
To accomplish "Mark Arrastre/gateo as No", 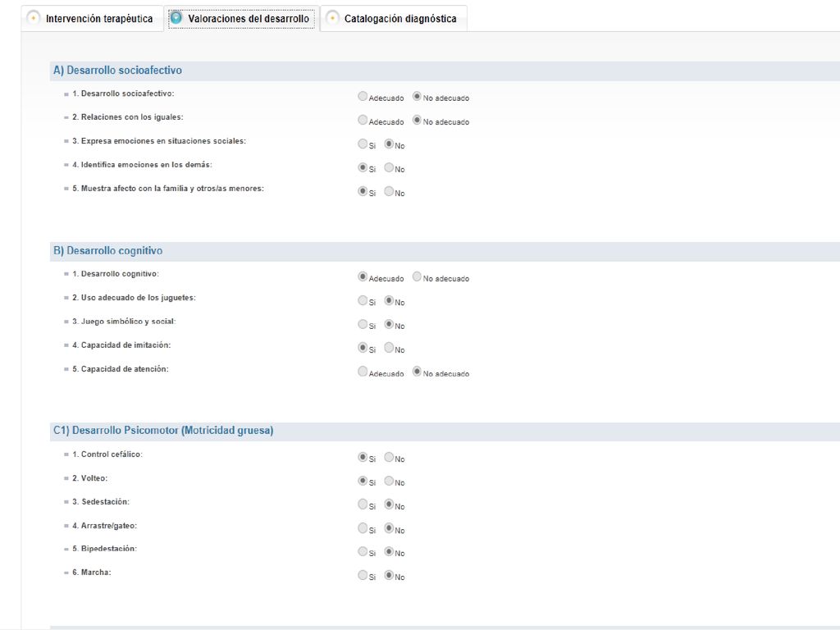I will 389,528.
